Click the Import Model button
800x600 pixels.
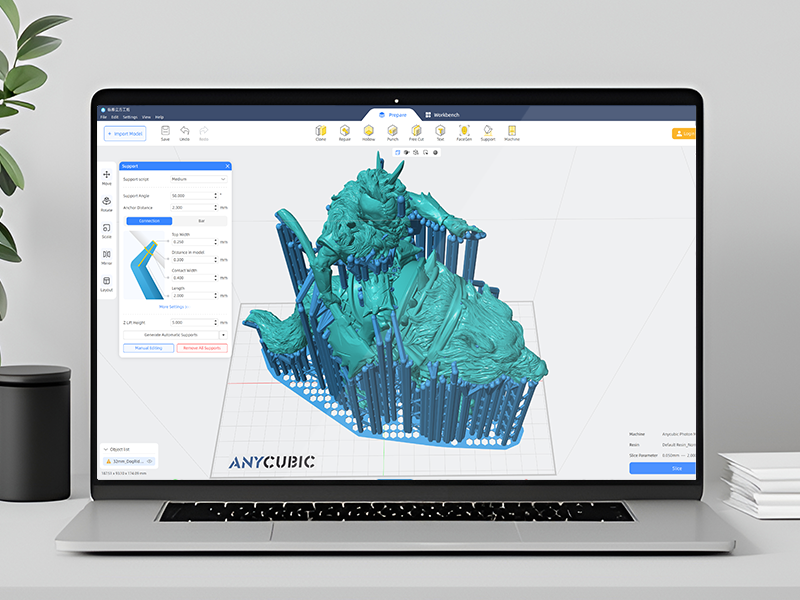tap(125, 134)
